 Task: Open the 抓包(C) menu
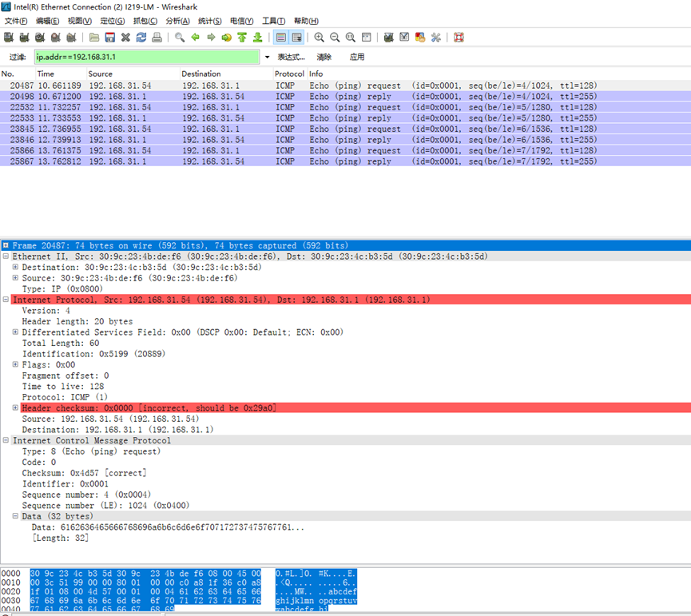coord(145,21)
